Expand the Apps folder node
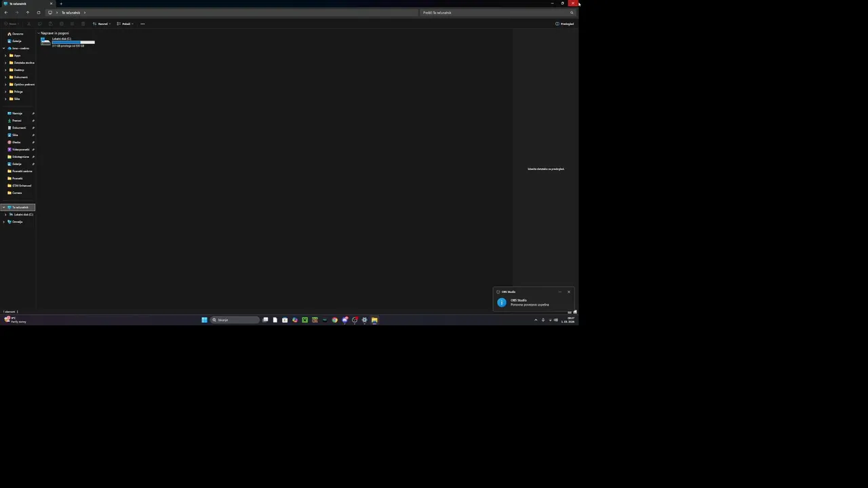The height and width of the screenshot is (488, 868). (x=5, y=56)
